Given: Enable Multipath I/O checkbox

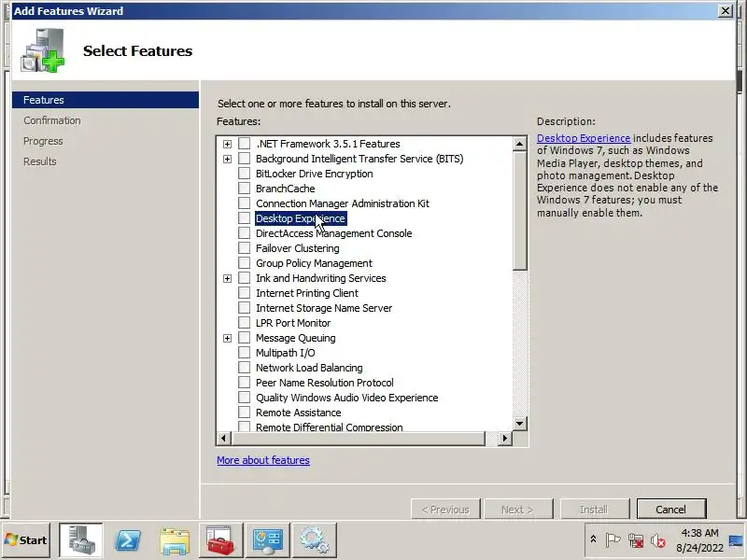Looking at the screenshot, I should click(x=244, y=353).
